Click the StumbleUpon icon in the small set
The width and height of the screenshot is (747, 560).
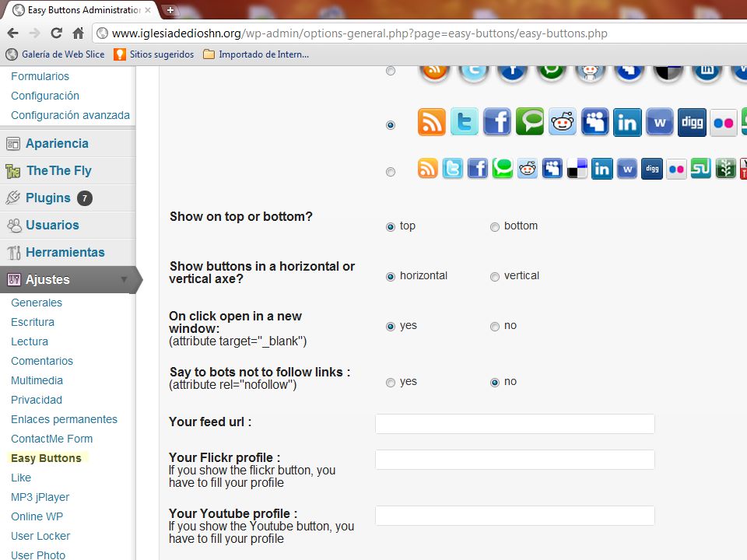pyautogui.click(x=701, y=169)
